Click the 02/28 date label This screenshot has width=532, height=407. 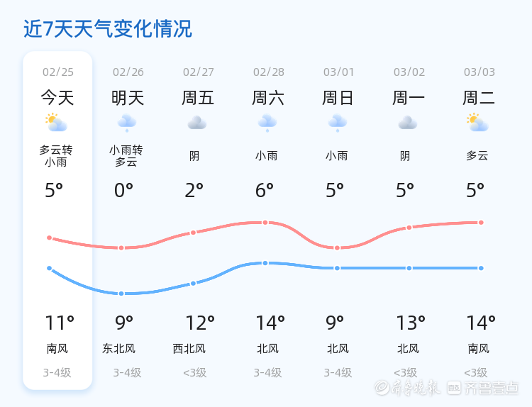coord(268,72)
